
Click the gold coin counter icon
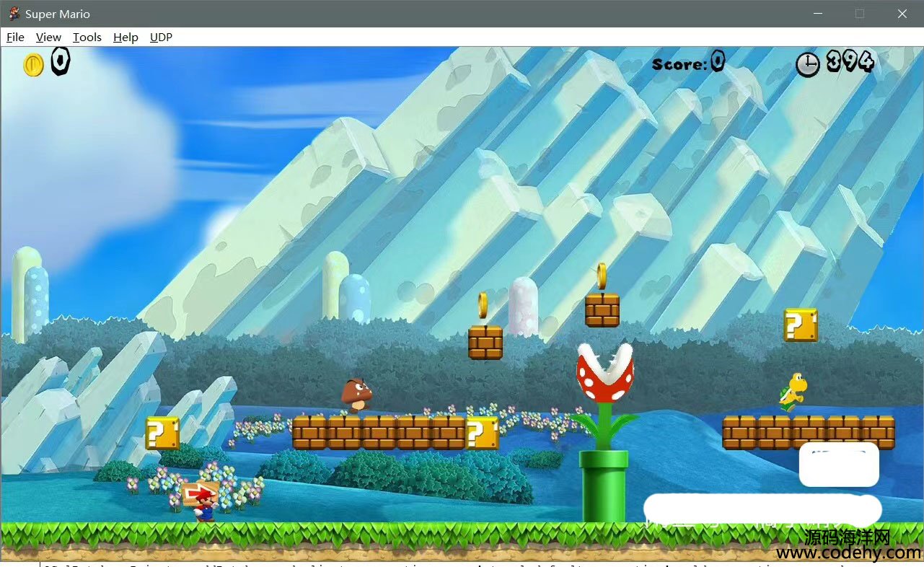(33, 65)
